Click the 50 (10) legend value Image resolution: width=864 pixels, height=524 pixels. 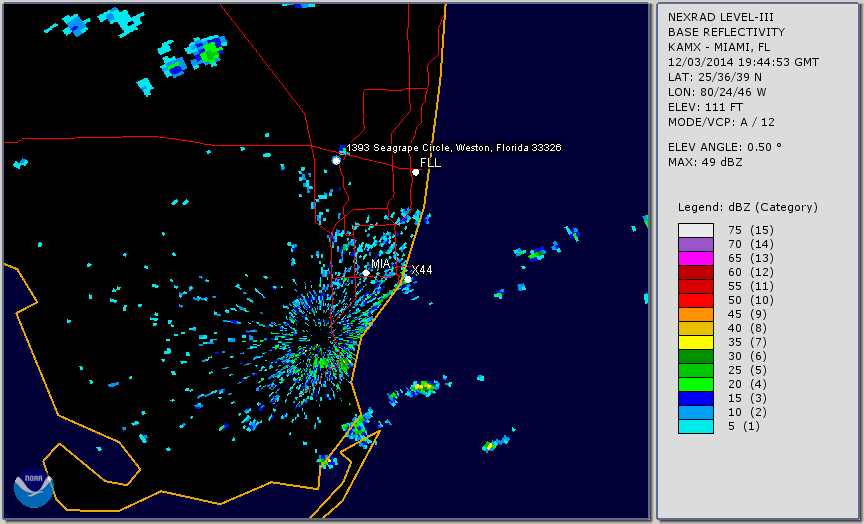pos(751,300)
